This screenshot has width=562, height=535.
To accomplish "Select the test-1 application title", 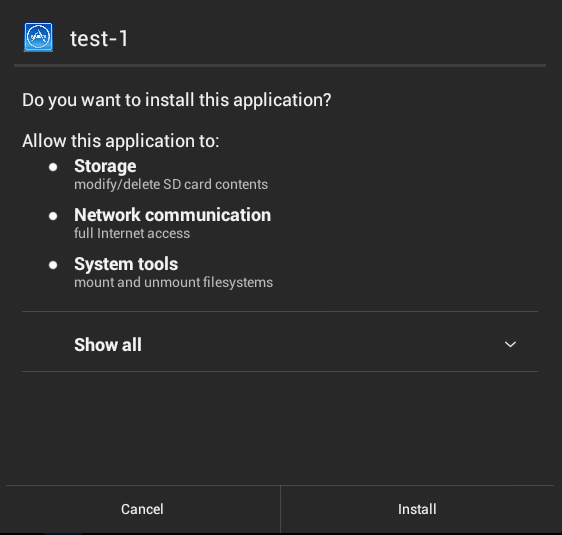I will (x=99, y=38).
